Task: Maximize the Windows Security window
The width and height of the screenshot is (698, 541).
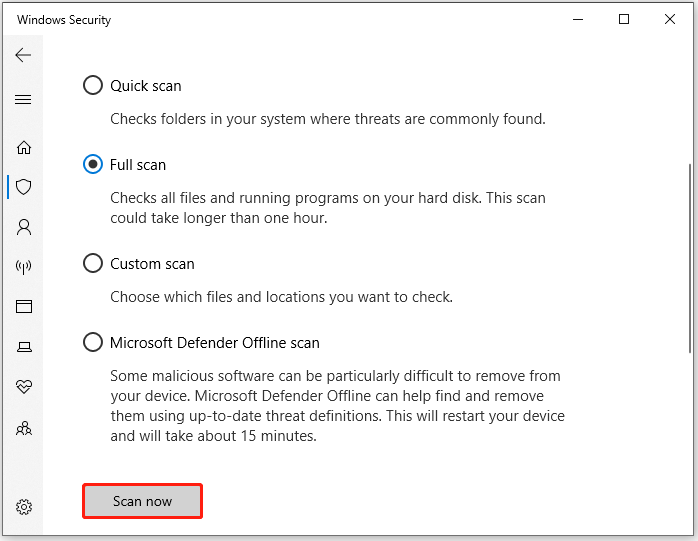Action: tap(624, 19)
